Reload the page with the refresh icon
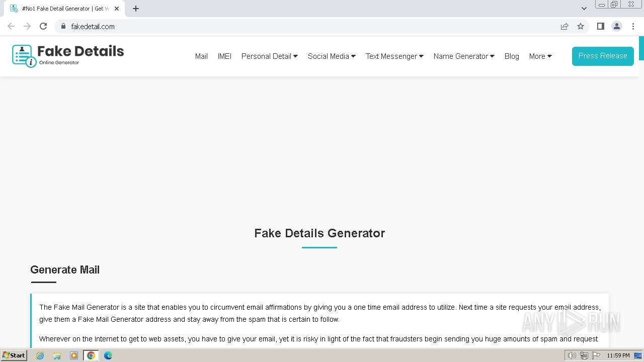 click(x=43, y=26)
